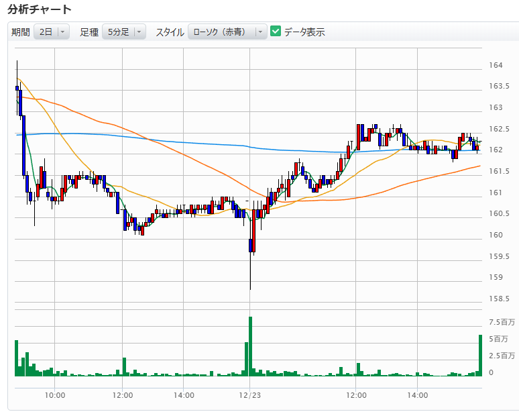The width and height of the screenshot is (519, 420).
Task: Click the 12/23 date marker on time axis
Action: point(249,395)
